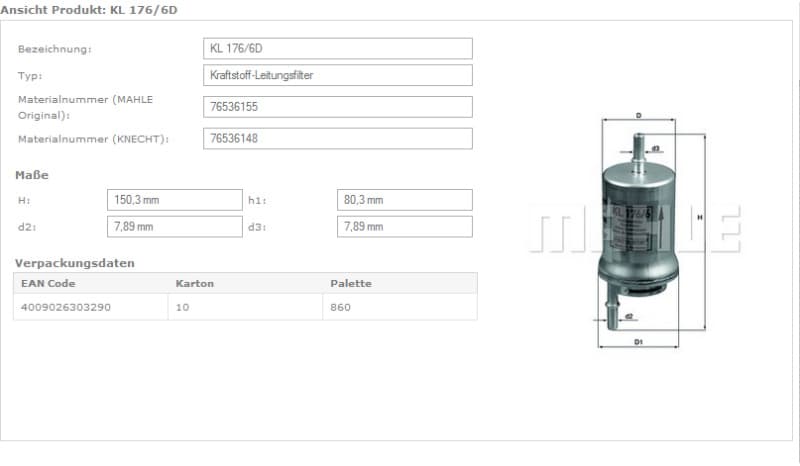The image size is (800, 466).
Task: Click the d2: dimension label
Action: [x=27, y=227]
